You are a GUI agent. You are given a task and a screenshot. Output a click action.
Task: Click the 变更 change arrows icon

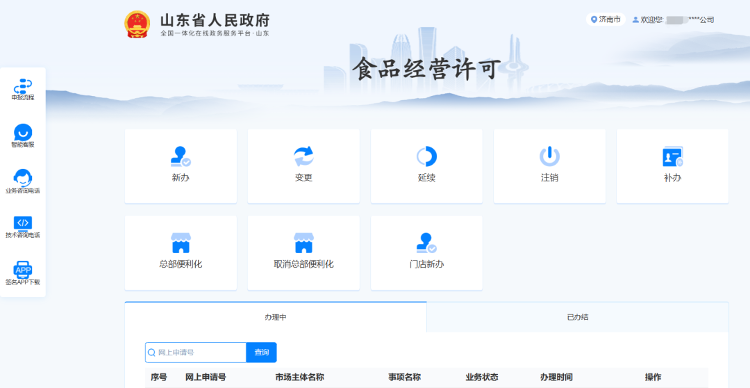pos(303,156)
